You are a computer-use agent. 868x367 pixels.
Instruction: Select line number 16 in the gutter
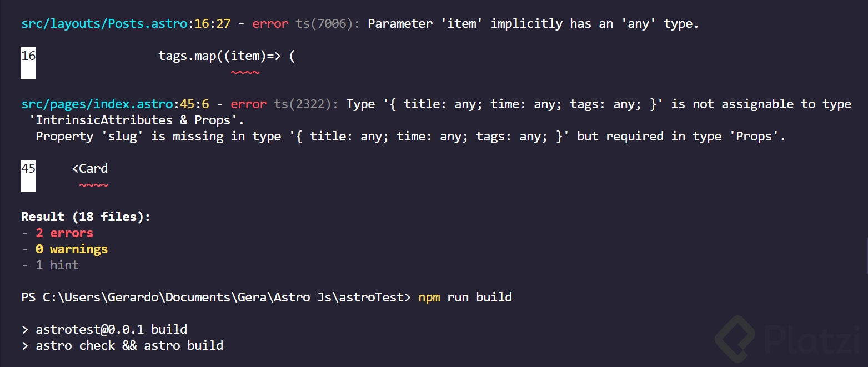[28, 56]
